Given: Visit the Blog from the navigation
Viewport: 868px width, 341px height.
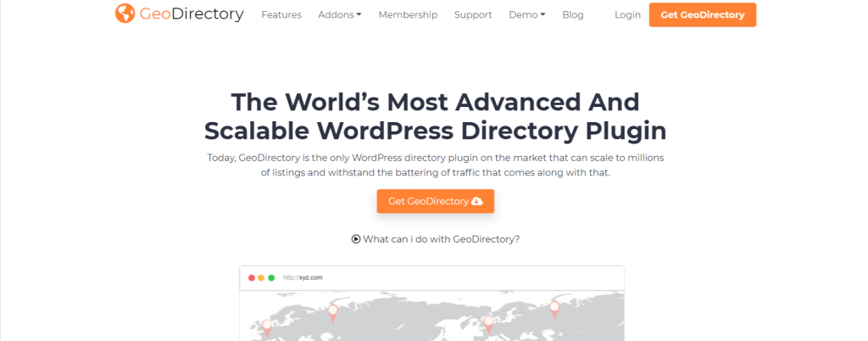Looking at the screenshot, I should [x=573, y=14].
